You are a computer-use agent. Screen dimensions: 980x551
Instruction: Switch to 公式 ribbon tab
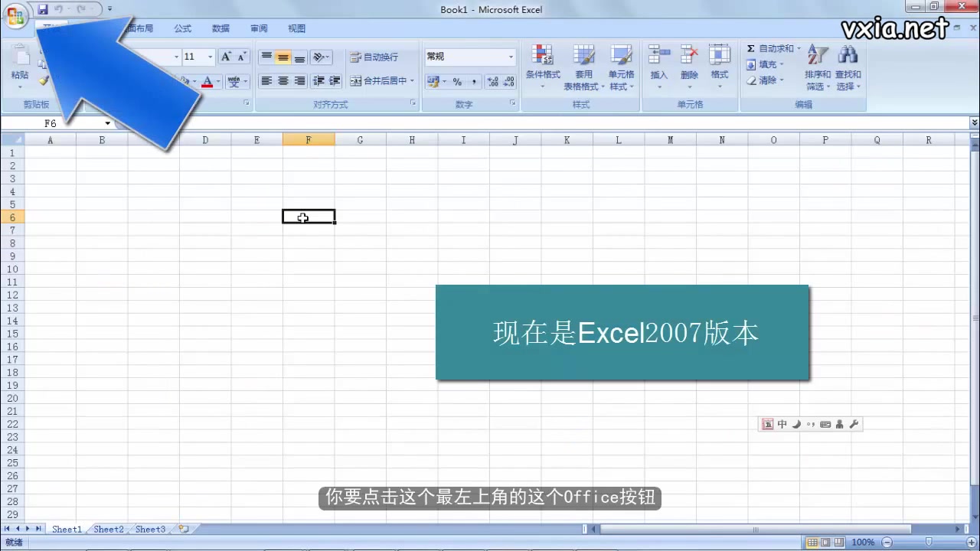click(182, 28)
